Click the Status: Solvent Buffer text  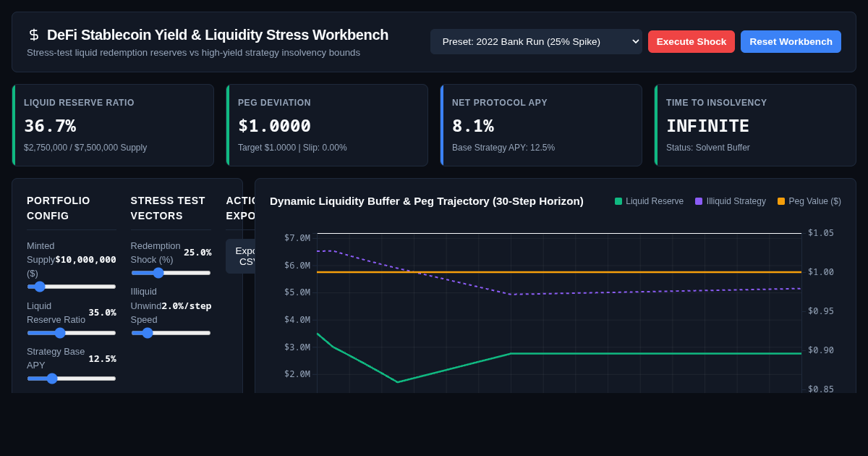point(708,148)
